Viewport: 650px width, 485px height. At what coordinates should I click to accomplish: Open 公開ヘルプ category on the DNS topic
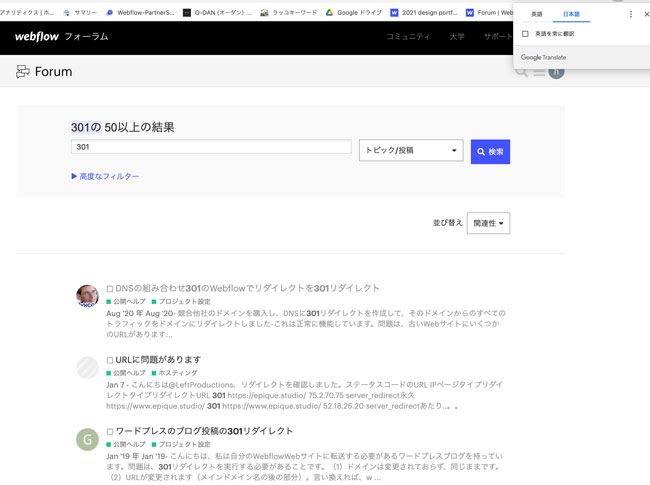point(126,301)
